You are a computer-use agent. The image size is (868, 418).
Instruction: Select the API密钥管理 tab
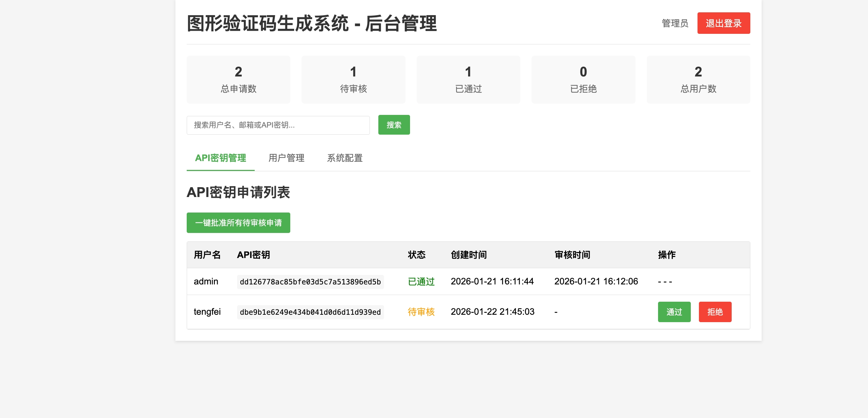tap(221, 158)
